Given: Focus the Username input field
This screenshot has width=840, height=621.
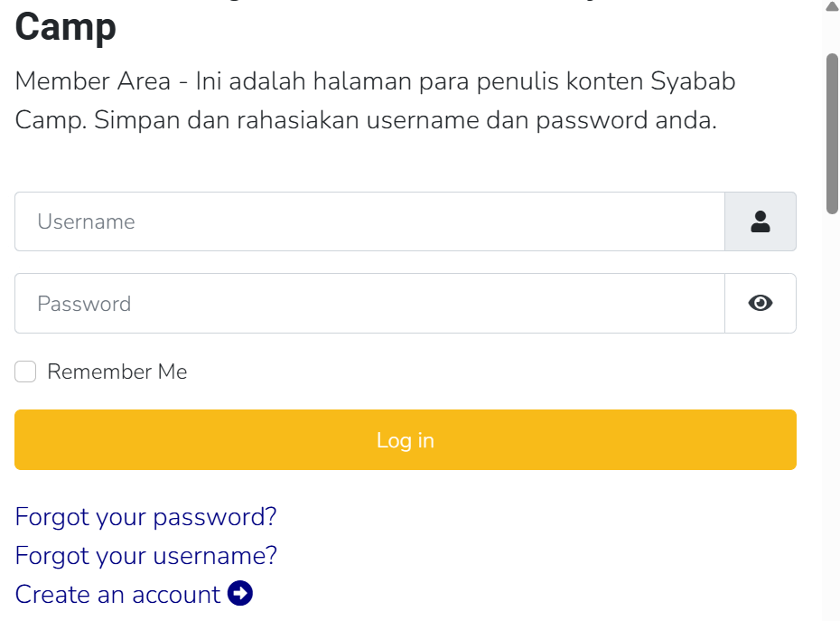Looking at the screenshot, I should 369,221.
